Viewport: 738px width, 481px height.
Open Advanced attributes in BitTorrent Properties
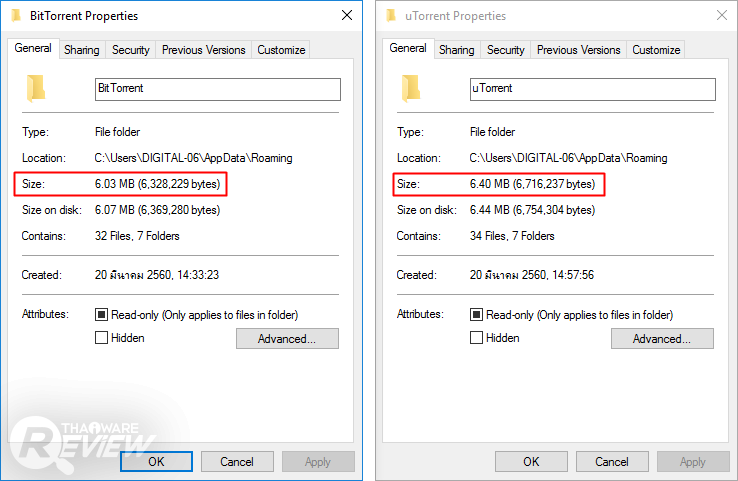pyautogui.click(x=287, y=339)
